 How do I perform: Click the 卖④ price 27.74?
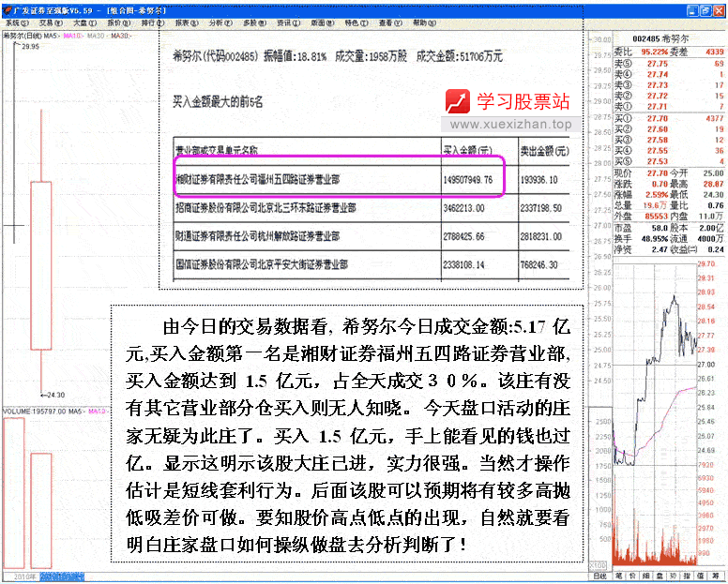click(x=658, y=75)
